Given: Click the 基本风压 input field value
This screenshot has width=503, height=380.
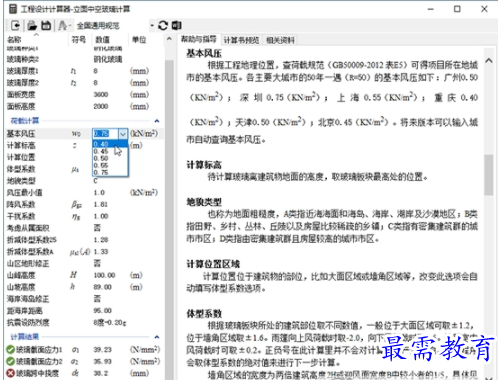Looking at the screenshot, I should (x=105, y=134).
